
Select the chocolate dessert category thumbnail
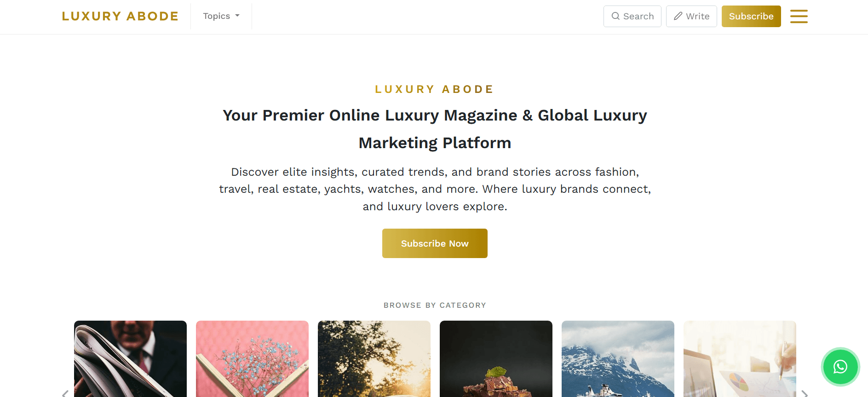pyautogui.click(x=496, y=359)
